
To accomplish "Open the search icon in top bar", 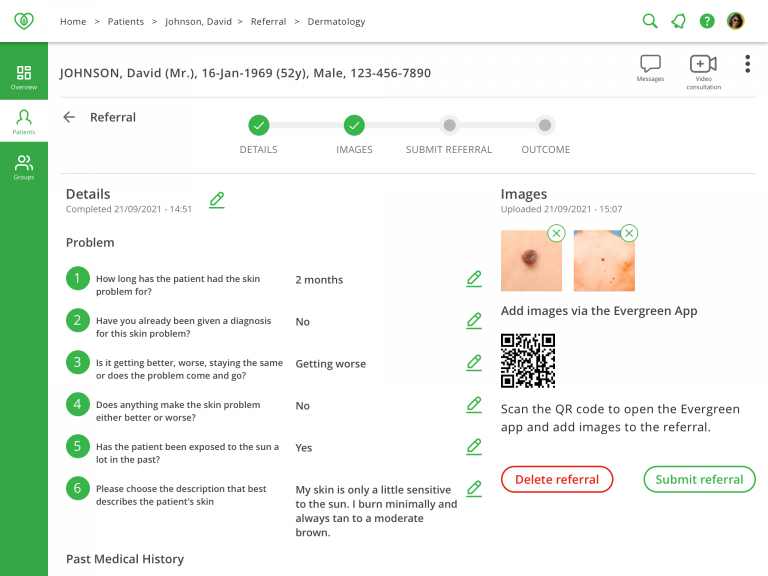I will point(650,21).
